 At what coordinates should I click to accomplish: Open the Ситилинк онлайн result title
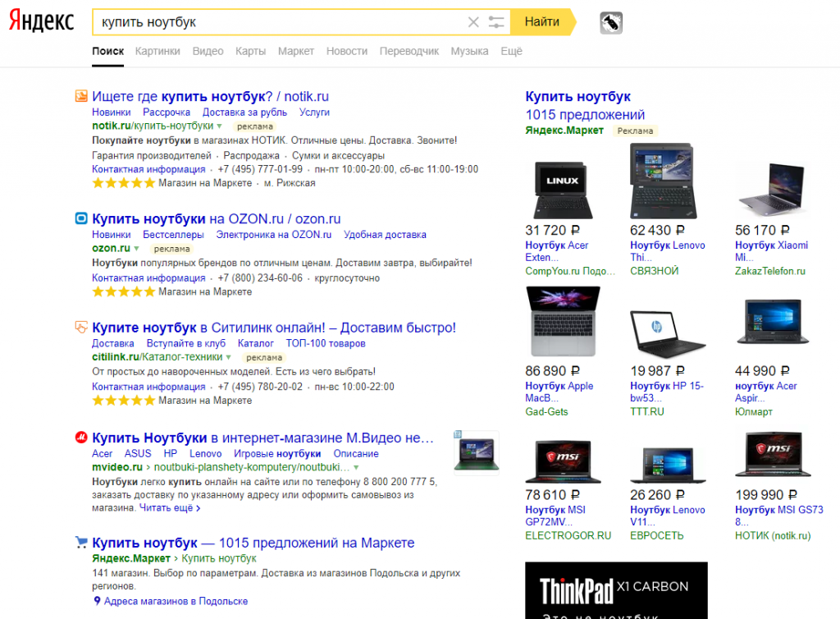pyautogui.click(x=274, y=328)
